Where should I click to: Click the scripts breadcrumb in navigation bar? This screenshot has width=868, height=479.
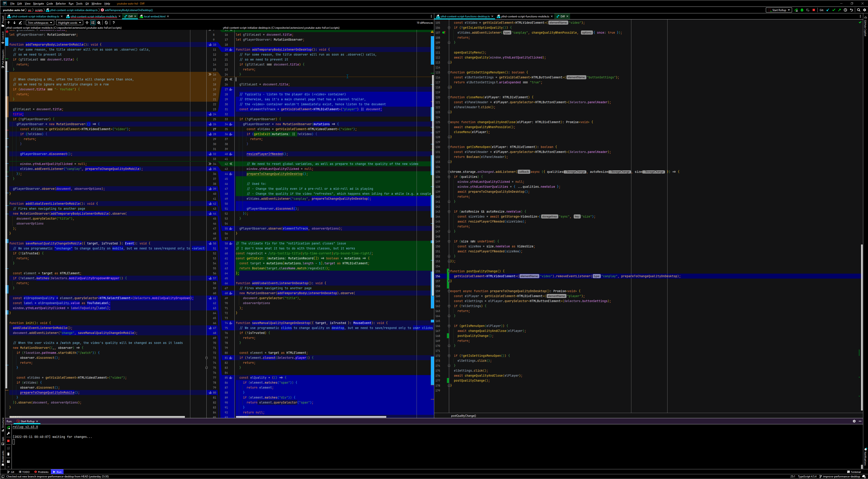point(39,10)
